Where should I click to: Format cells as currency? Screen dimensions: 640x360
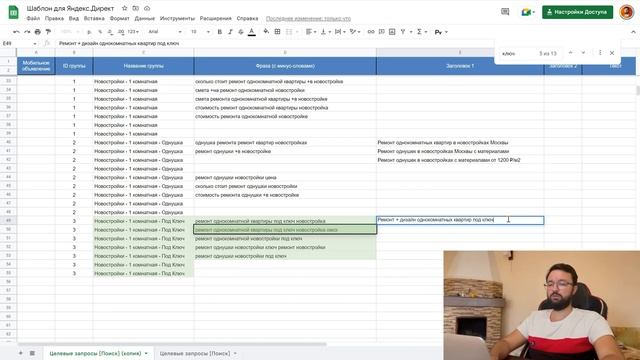[89, 32]
